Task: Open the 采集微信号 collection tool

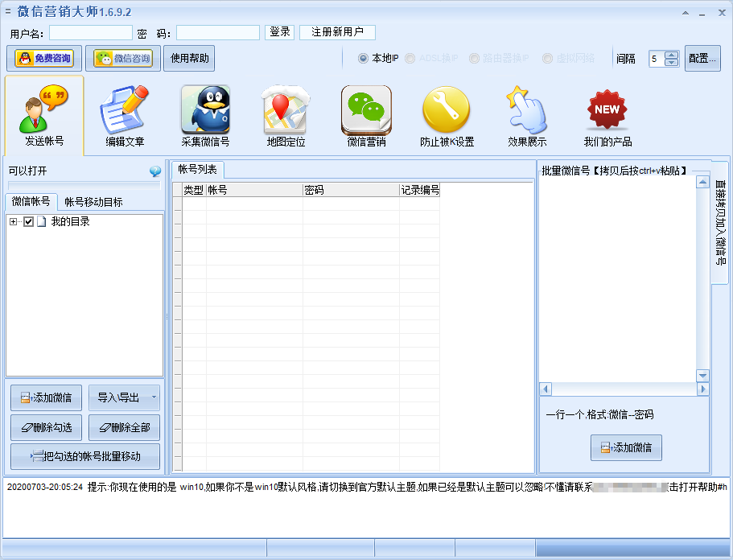Action: (x=204, y=113)
